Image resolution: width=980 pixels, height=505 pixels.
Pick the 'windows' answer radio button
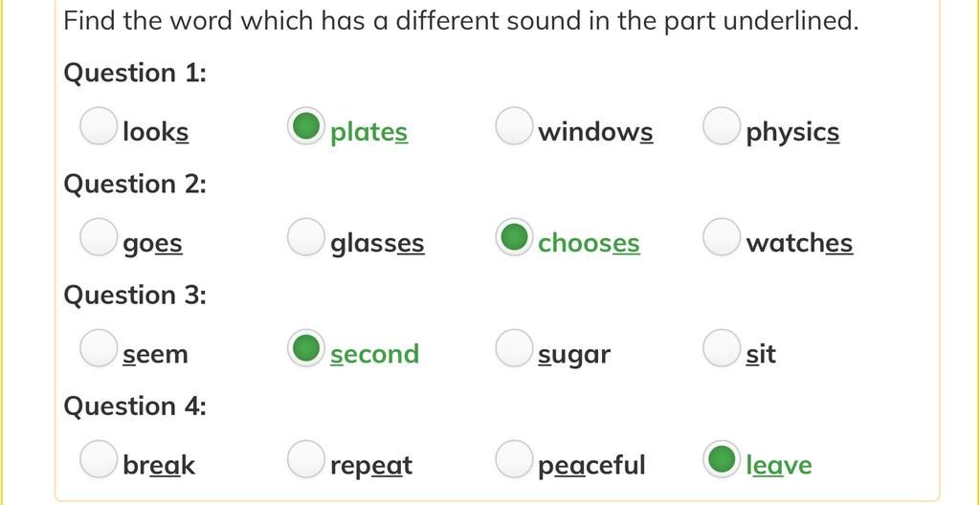514,125
